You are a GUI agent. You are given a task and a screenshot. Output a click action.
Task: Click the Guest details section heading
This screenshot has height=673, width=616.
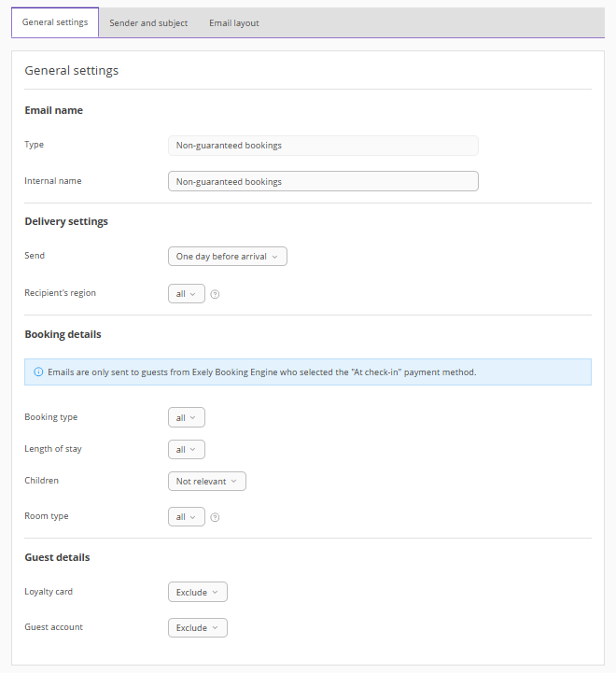coord(57,557)
